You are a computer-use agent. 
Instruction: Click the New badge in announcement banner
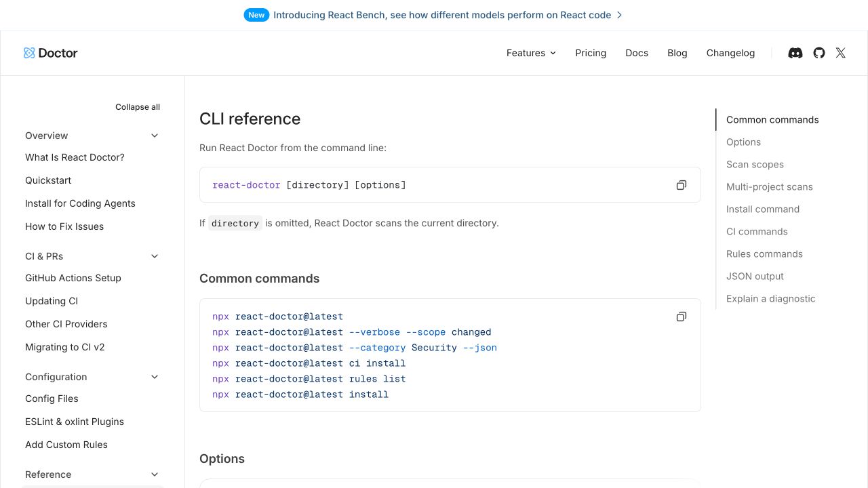click(256, 15)
